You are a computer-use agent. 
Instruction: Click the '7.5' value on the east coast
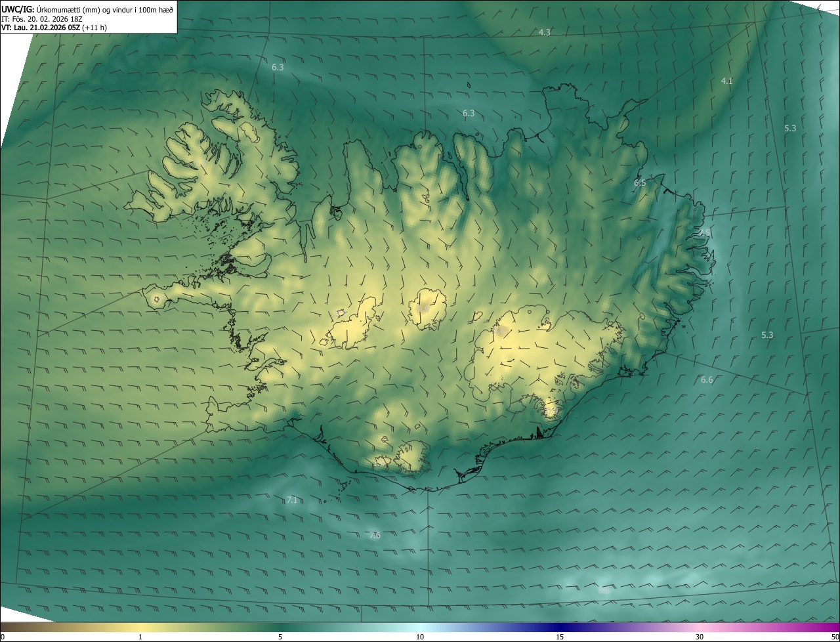tap(704, 232)
